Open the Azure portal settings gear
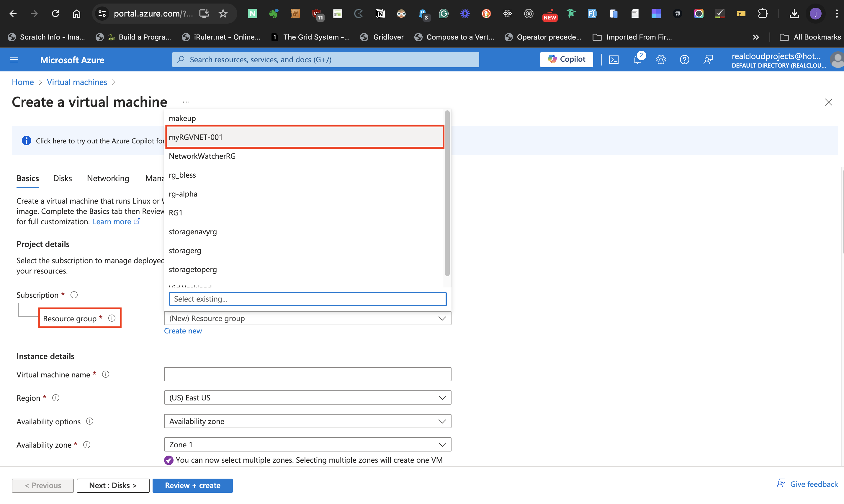This screenshot has height=504, width=844. (x=661, y=59)
